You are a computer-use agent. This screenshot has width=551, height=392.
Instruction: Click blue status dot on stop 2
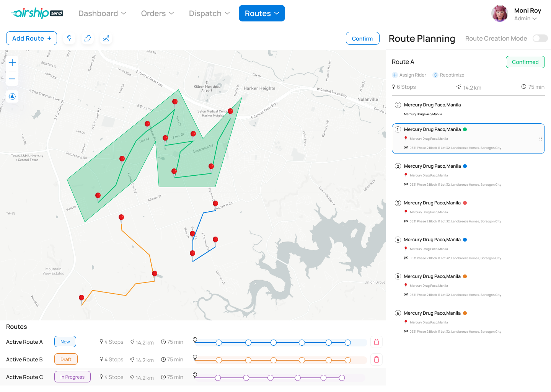click(465, 166)
